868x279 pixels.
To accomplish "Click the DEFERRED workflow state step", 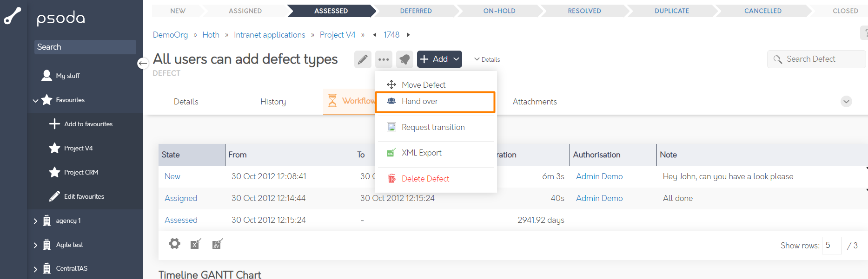I will 416,11.
